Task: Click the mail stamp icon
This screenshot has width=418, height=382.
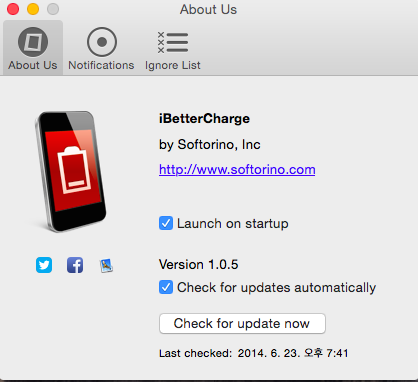Action: click(106, 266)
